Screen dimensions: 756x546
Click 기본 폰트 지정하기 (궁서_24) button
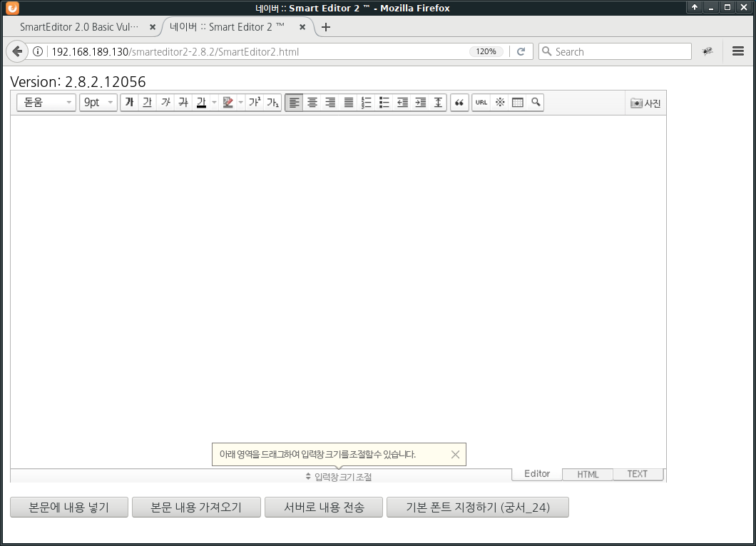point(478,508)
